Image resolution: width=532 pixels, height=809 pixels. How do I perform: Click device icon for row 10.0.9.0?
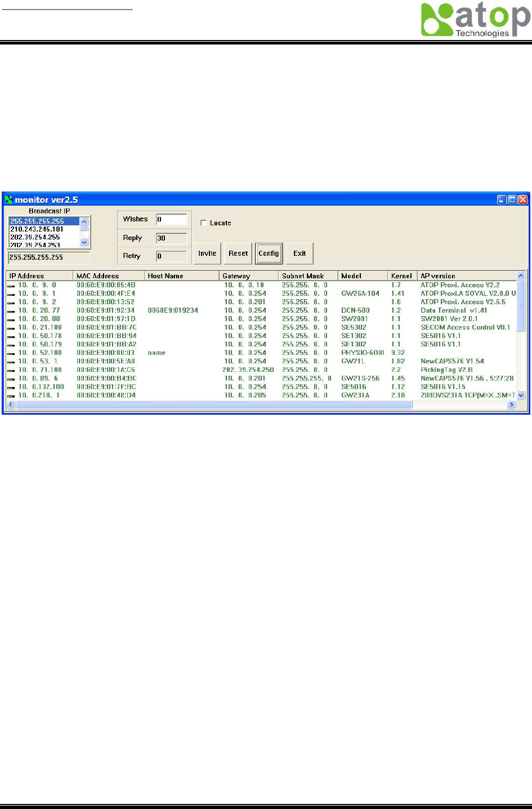[x=11, y=286]
